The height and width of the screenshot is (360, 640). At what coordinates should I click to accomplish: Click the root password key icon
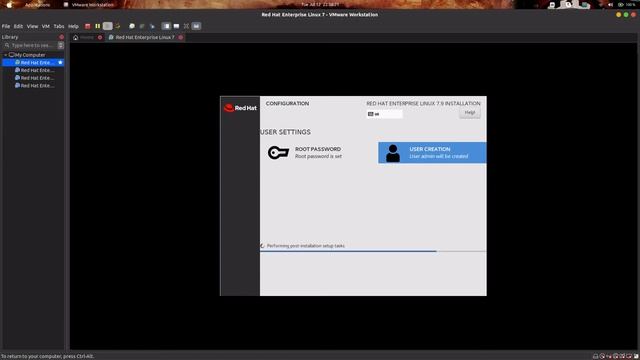278,153
